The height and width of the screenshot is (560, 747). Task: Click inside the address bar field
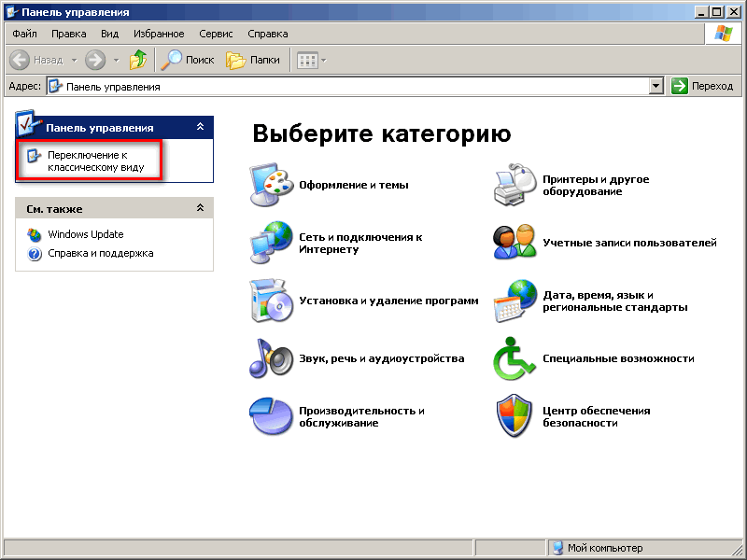(x=355, y=86)
